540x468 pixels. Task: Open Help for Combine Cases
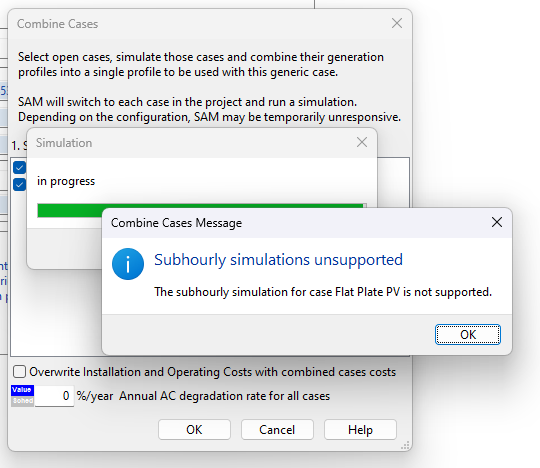coord(360,429)
